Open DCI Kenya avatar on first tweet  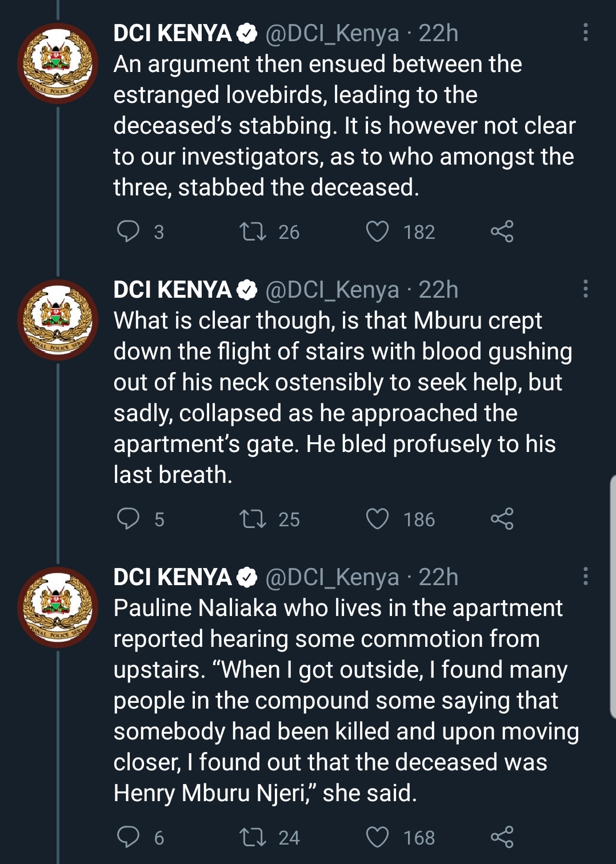click(x=58, y=63)
